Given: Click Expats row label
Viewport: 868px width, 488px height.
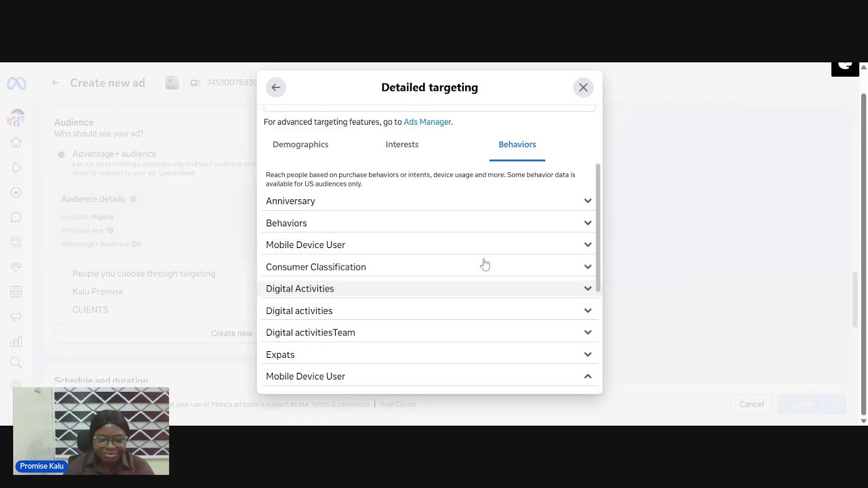Looking at the screenshot, I should click(x=280, y=354).
